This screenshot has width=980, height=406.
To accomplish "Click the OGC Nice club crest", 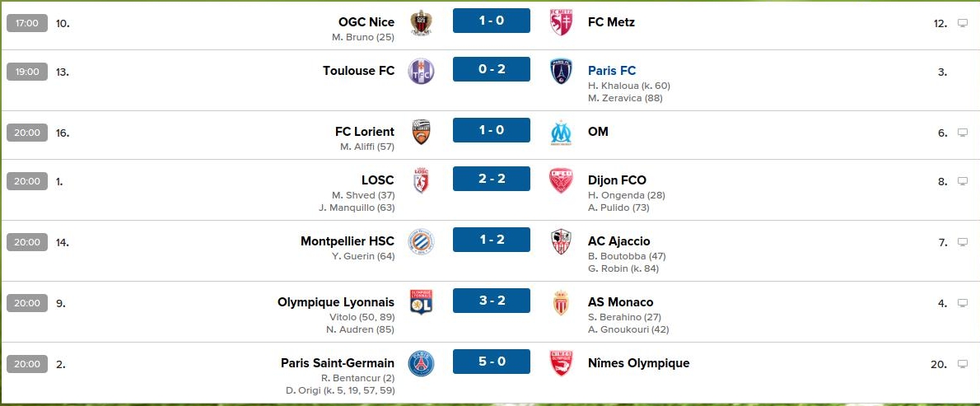I will [x=422, y=22].
